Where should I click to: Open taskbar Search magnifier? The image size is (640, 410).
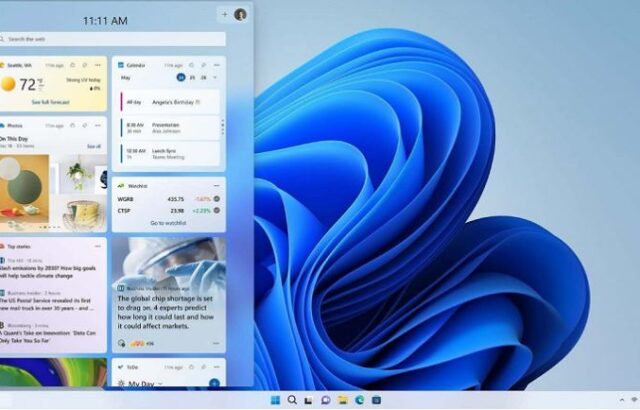coord(292,400)
